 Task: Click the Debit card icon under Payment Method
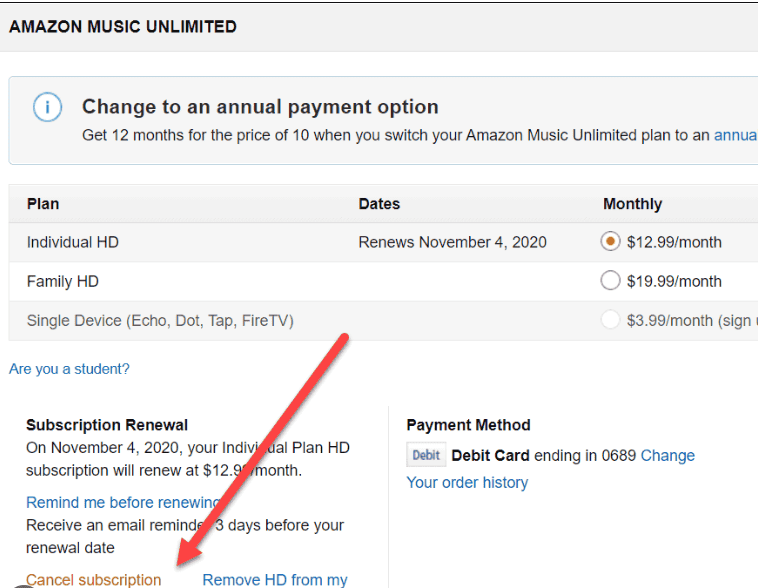pyautogui.click(x=426, y=456)
